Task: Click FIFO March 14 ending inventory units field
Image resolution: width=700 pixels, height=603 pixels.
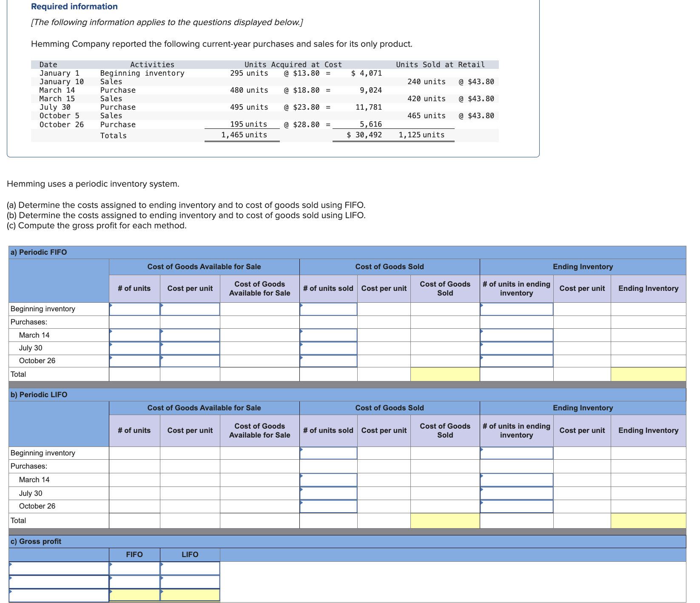Action: [x=517, y=335]
